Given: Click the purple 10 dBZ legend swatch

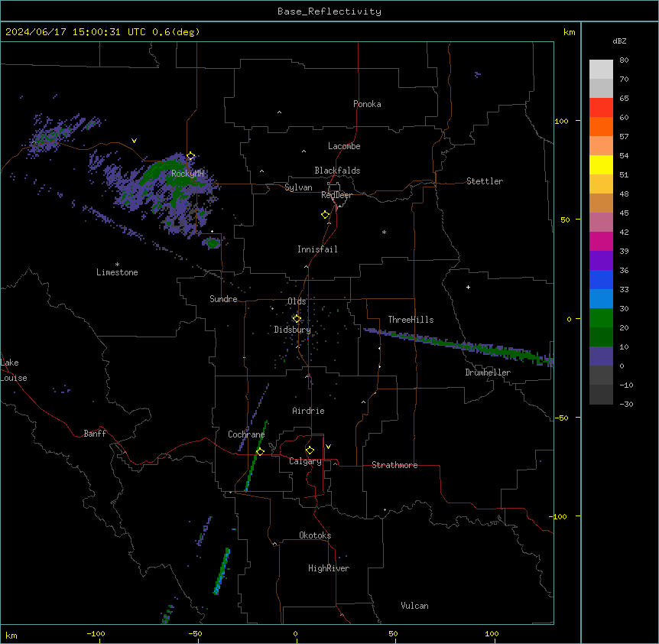Looking at the screenshot, I should pos(601,356).
